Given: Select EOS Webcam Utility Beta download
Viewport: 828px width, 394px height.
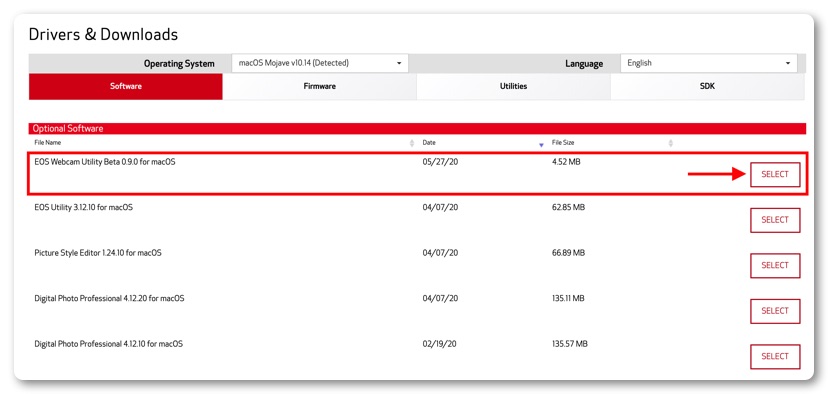Looking at the screenshot, I should [x=775, y=175].
